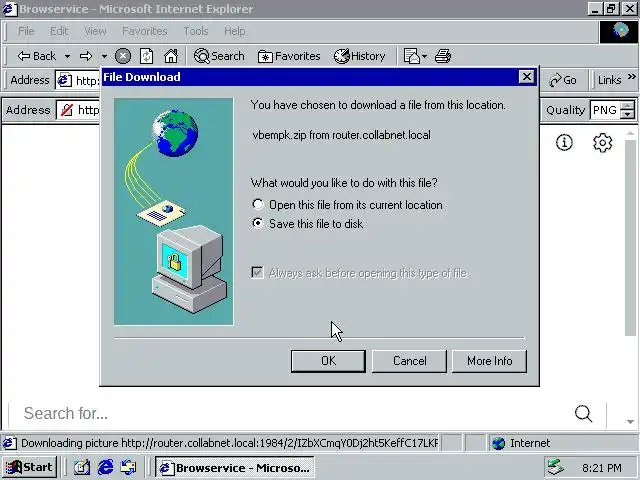
Task: Click the Refresh page icon
Action: click(146, 56)
